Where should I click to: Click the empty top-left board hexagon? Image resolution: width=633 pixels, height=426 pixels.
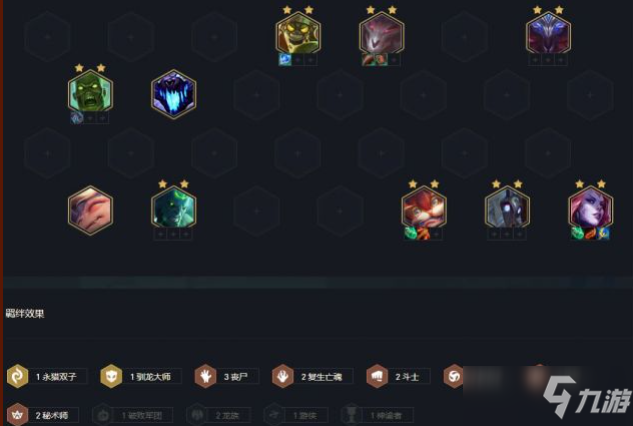pos(48,36)
